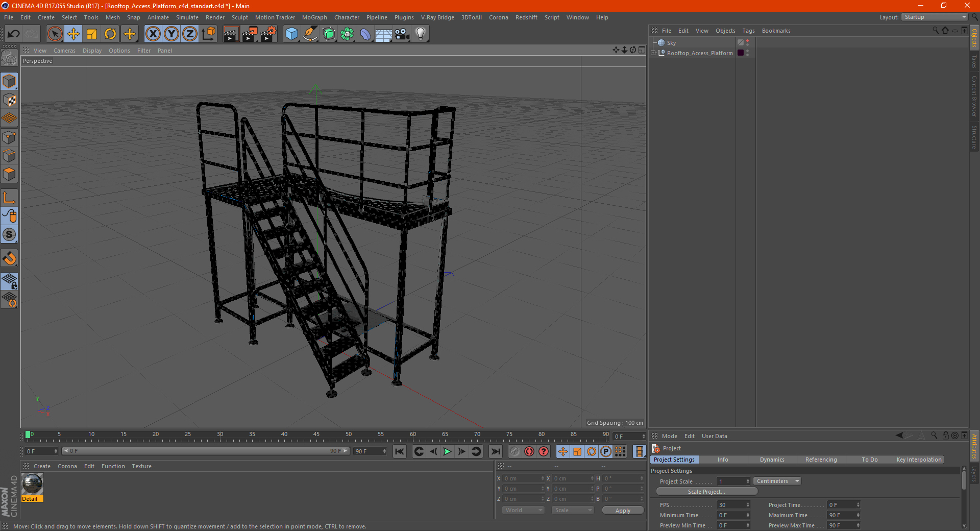This screenshot has width=980, height=531.
Task: Open the World coordinate dropdown
Action: 523,511
